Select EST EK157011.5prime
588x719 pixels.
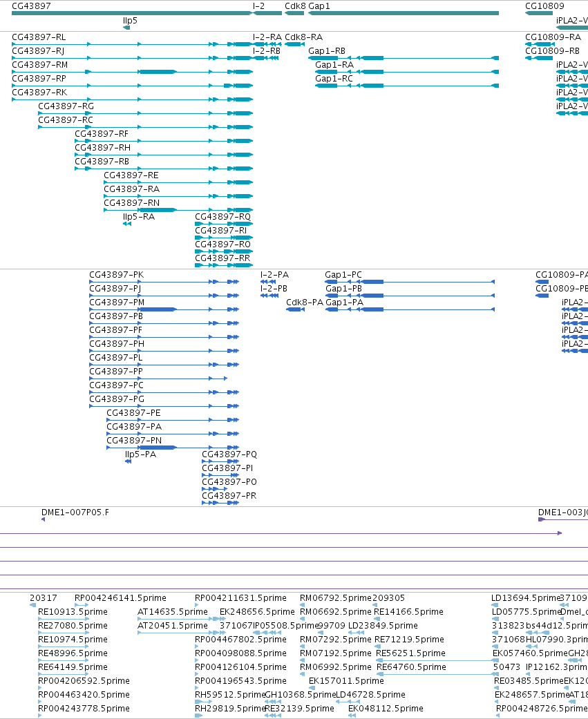click(x=346, y=680)
